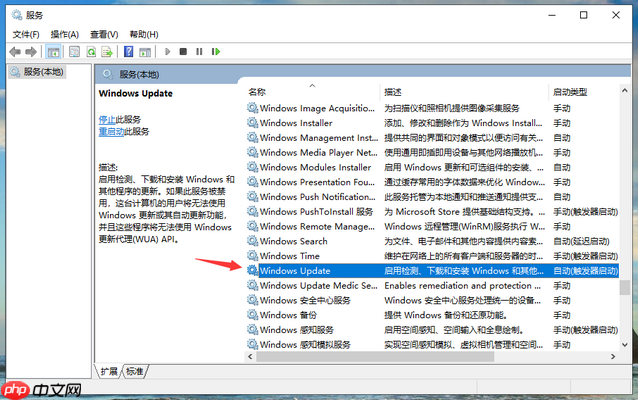Click the horizontal scrollbar thumb

click(375, 356)
